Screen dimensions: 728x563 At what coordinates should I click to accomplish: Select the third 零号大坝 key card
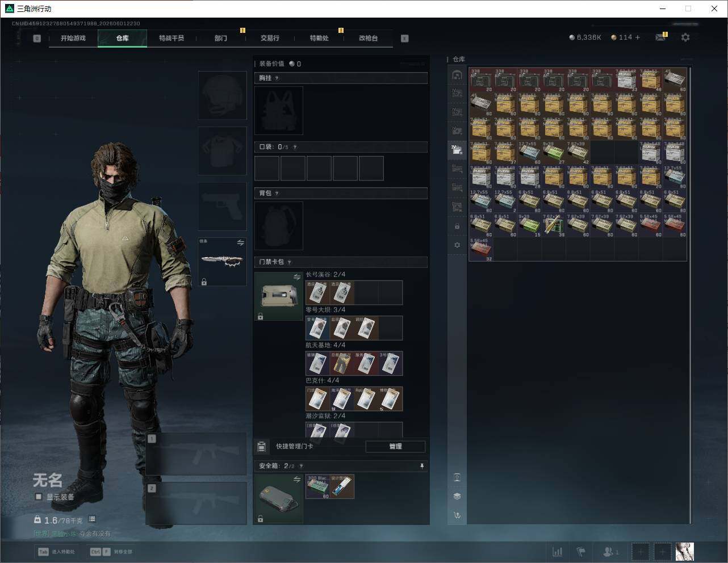point(366,328)
